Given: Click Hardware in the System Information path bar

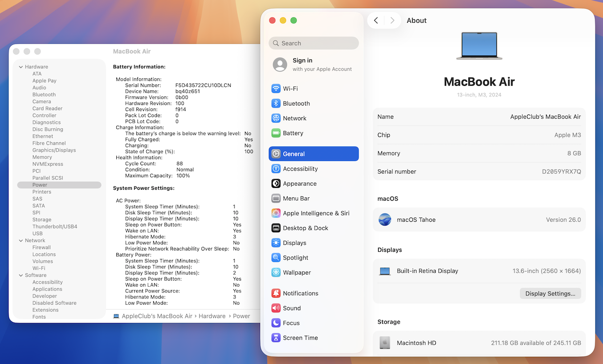Looking at the screenshot, I should (212, 316).
